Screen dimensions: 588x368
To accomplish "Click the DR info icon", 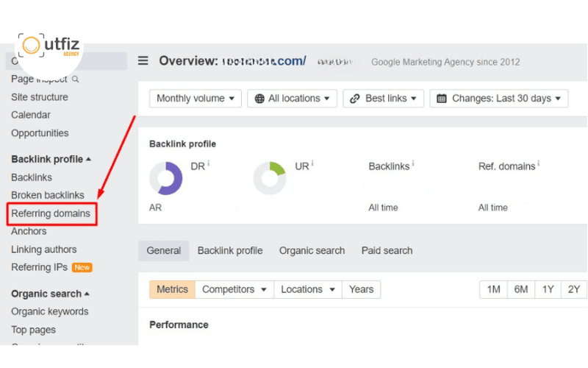I will coord(209,163).
